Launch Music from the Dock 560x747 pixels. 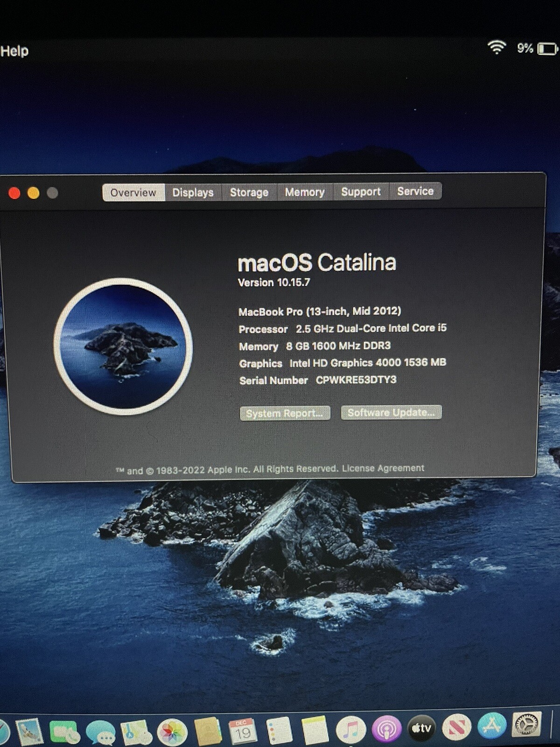(x=351, y=730)
